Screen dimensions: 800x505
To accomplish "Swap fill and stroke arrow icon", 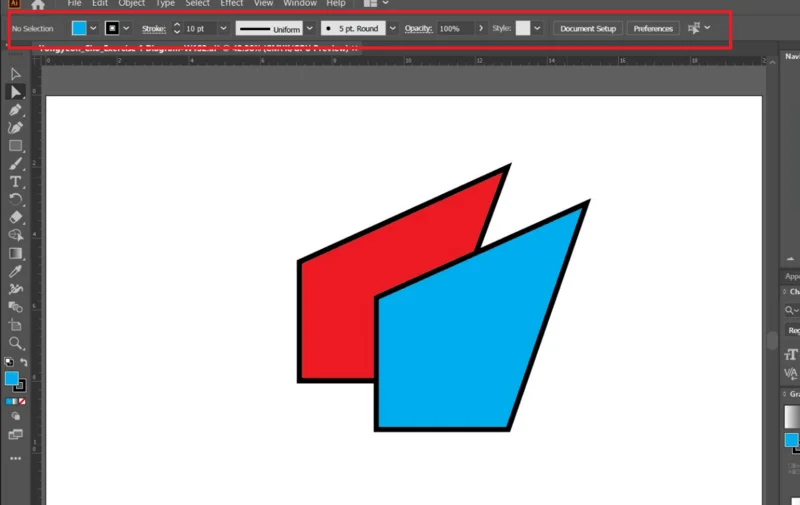I will [23, 362].
